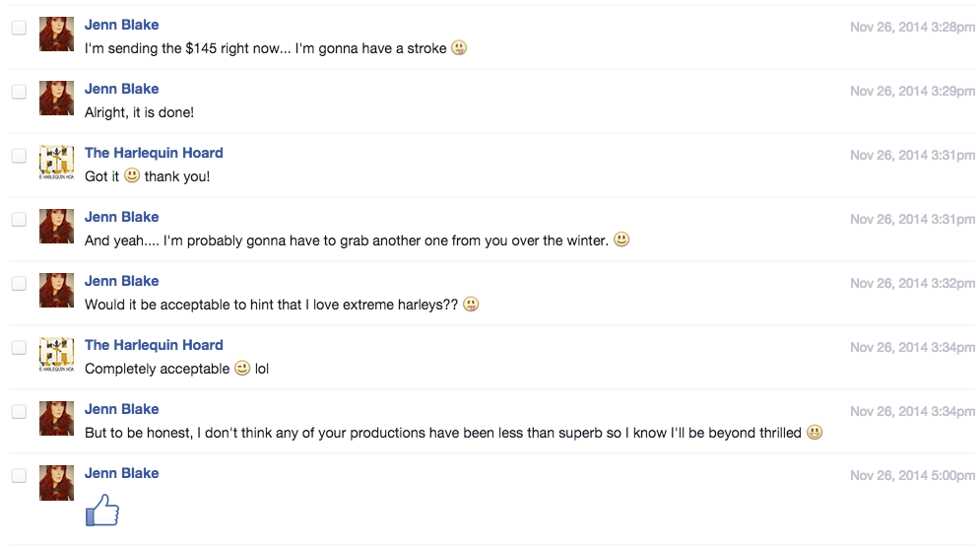Click the thumbs-up like sticker
The width and height of the screenshot is (980, 548).
(x=101, y=510)
